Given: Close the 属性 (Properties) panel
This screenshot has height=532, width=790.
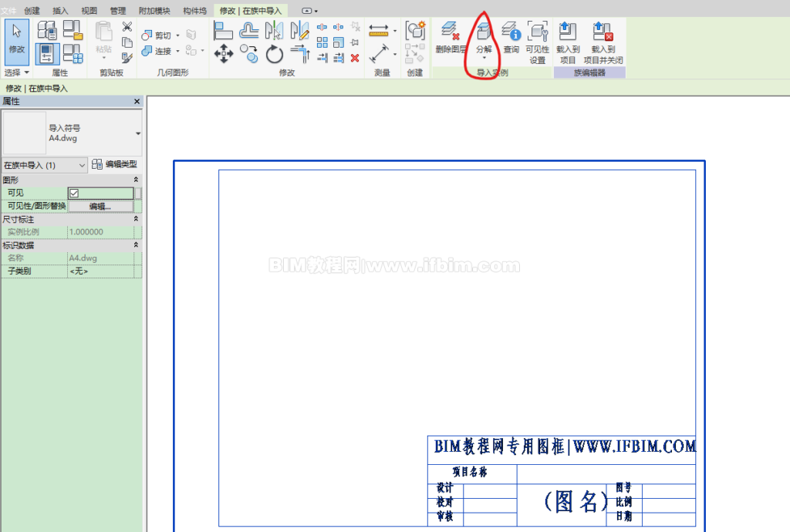Looking at the screenshot, I should pos(137,101).
